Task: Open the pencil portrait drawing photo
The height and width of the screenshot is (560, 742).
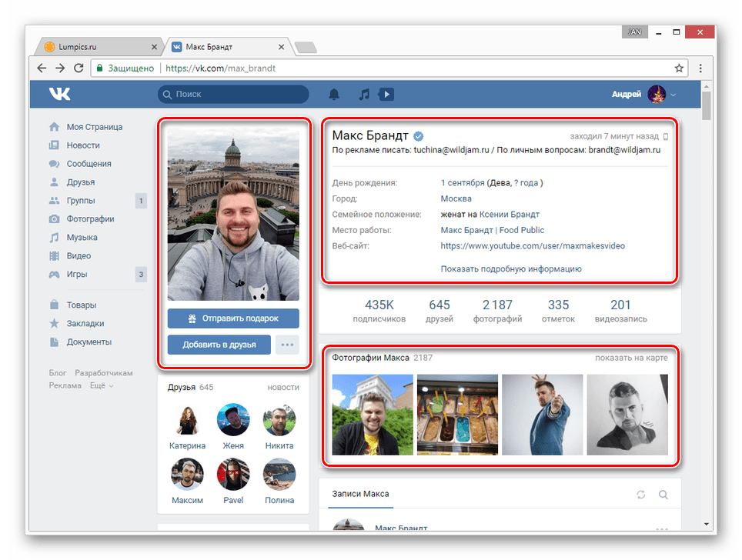Action: click(x=627, y=415)
